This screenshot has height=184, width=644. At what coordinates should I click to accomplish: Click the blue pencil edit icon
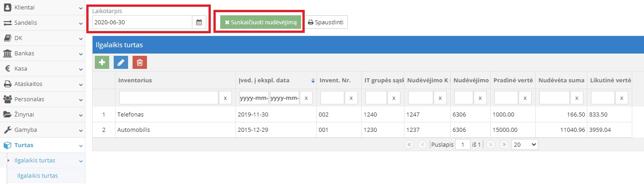click(x=121, y=63)
